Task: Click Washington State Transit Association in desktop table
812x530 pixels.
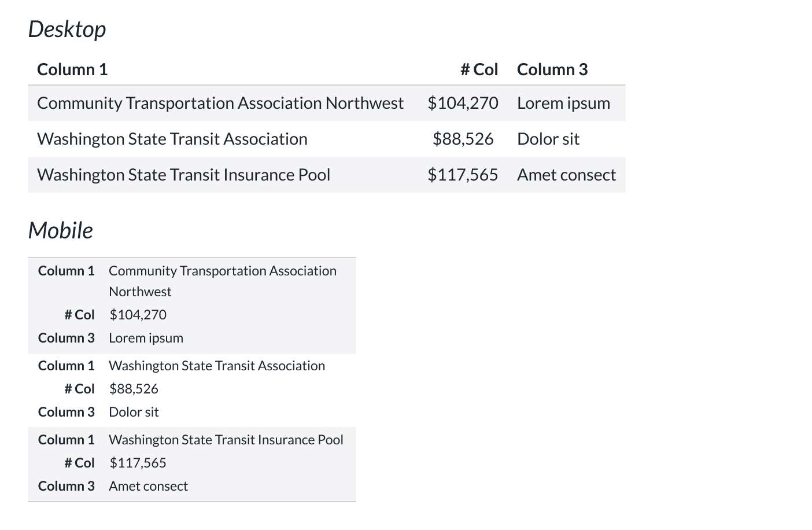Action: click(x=172, y=139)
